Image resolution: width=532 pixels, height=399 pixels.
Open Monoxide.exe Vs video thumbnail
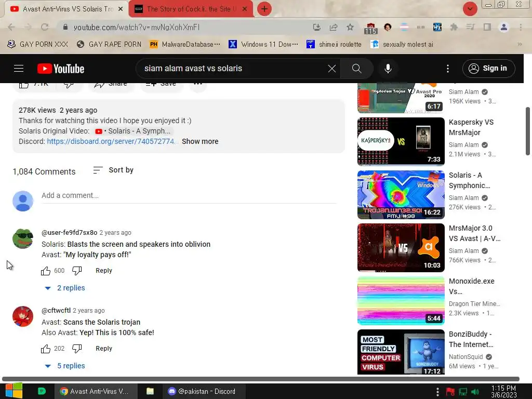(x=401, y=301)
